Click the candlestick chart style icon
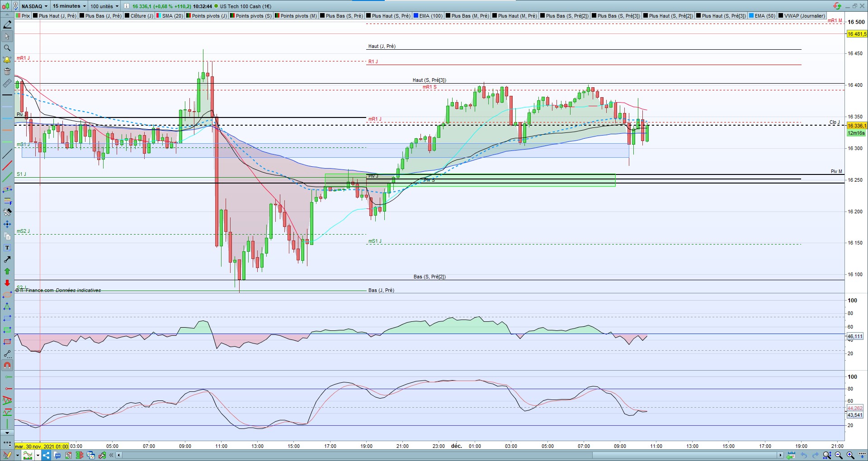 (5, 6)
